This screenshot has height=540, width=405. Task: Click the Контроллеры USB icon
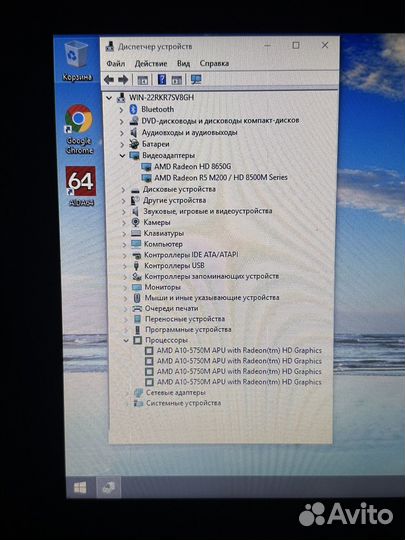tap(136, 266)
